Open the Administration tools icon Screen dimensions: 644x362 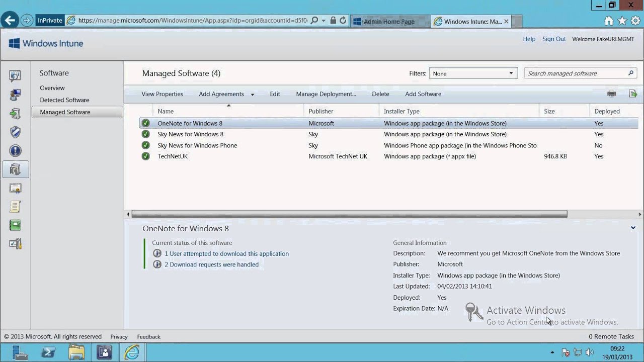pyautogui.click(x=15, y=244)
